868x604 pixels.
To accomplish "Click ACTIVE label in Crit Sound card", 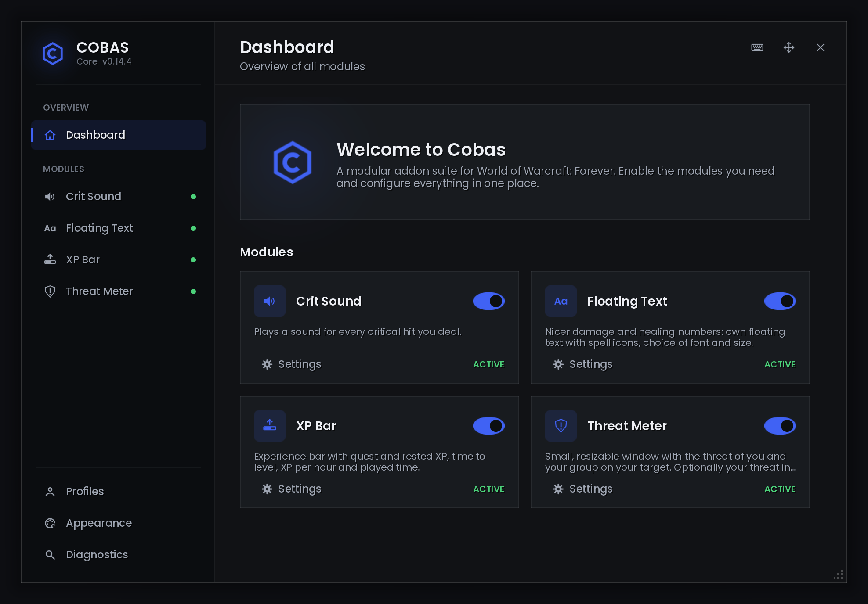I will (488, 364).
